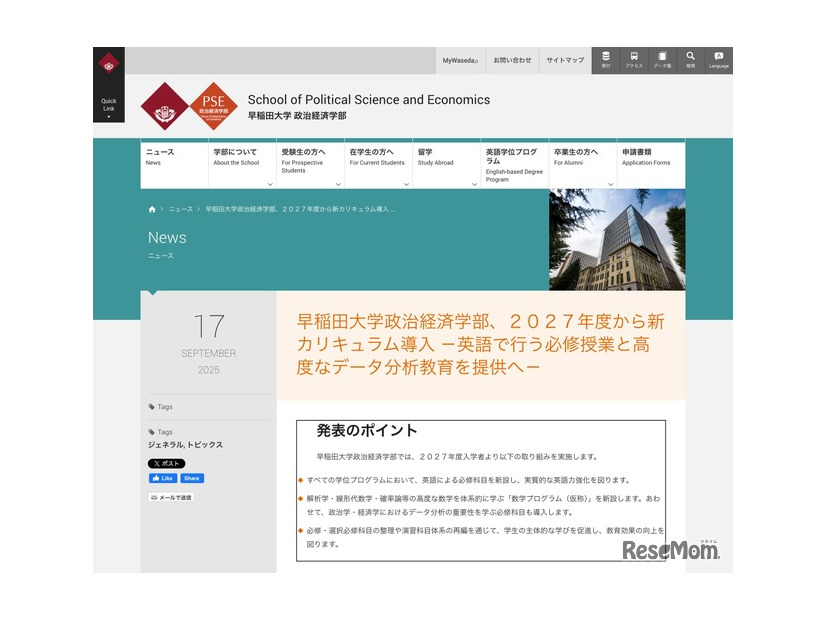
Task: Open the 受験生の方へ Prospective Students menu
Action: tap(310, 164)
